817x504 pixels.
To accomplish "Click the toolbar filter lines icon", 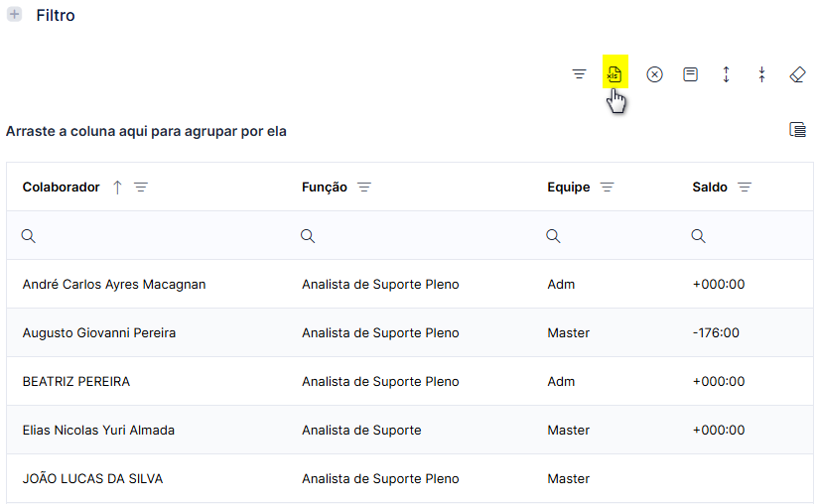I will click(579, 74).
